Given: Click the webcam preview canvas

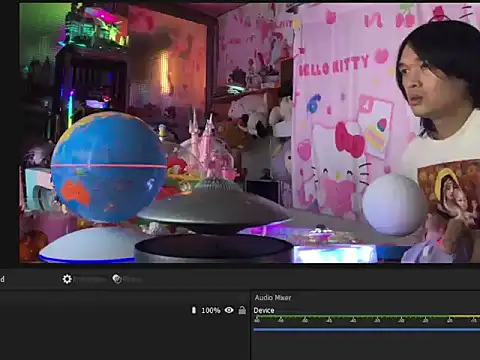Looking at the screenshot, I should click(x=249, y=133).
